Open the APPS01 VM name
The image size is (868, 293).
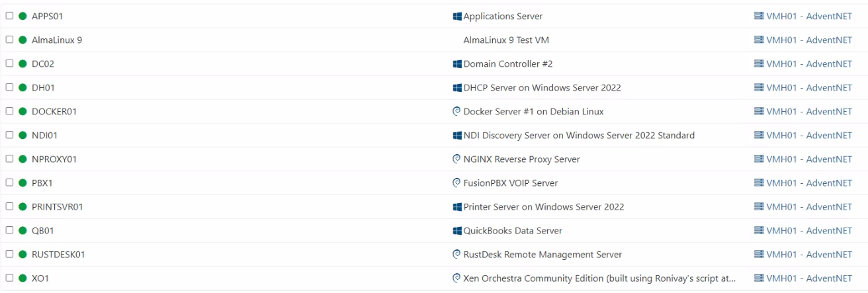[48, 16]
